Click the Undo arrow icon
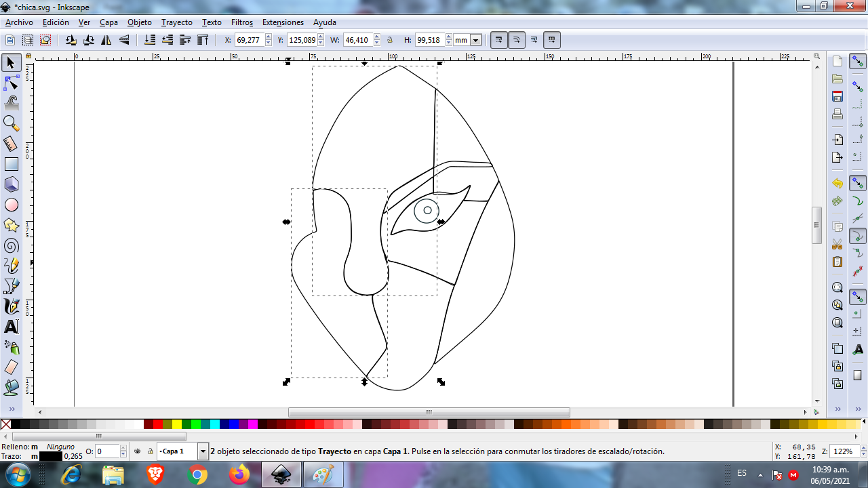This screenshot has height=488, width=868. pos(837,183)
